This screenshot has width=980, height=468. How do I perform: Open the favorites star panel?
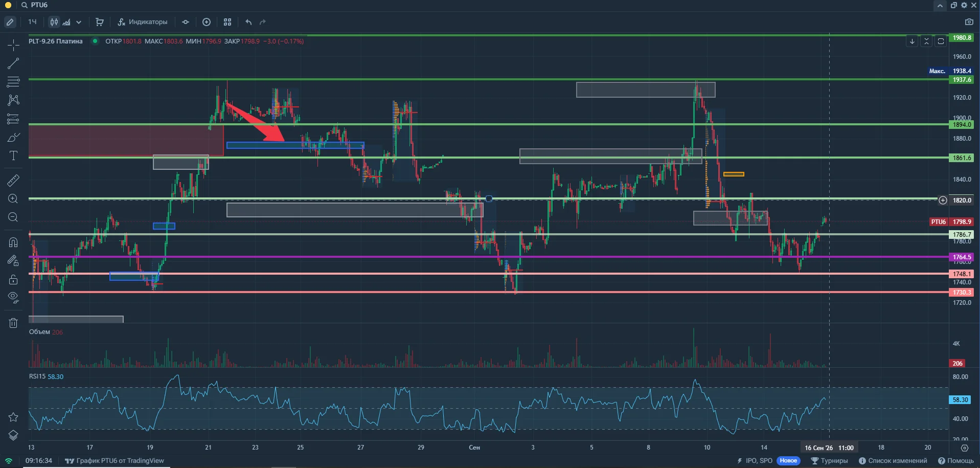[x=13, y=417]
